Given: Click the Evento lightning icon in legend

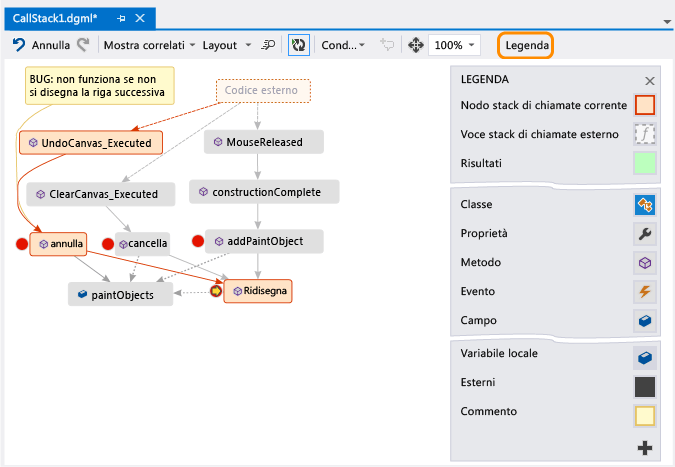Looking at the screenshot, I should [645, 292].
